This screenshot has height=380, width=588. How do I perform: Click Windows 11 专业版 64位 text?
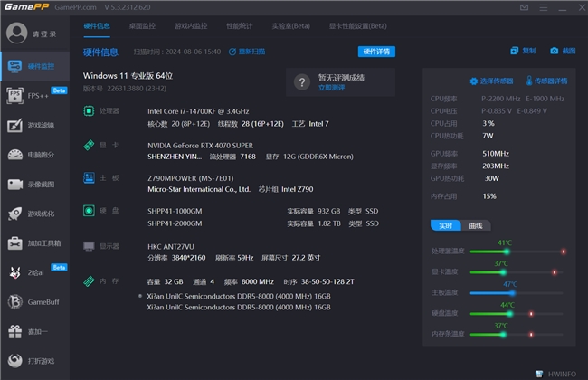(x=128, y=76)
